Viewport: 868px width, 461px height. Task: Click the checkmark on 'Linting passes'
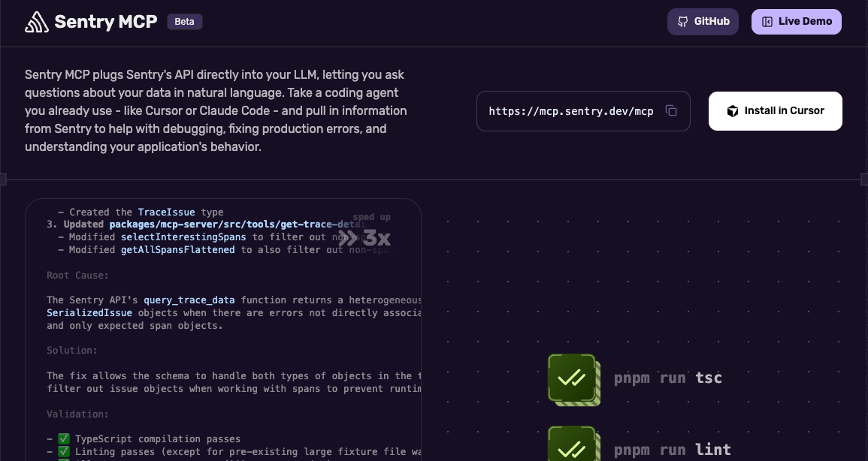pos(64,451)
